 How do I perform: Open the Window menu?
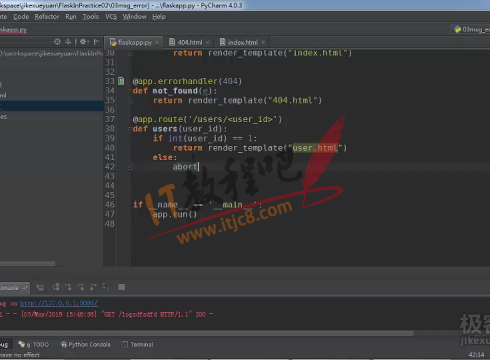pos(134,16)
